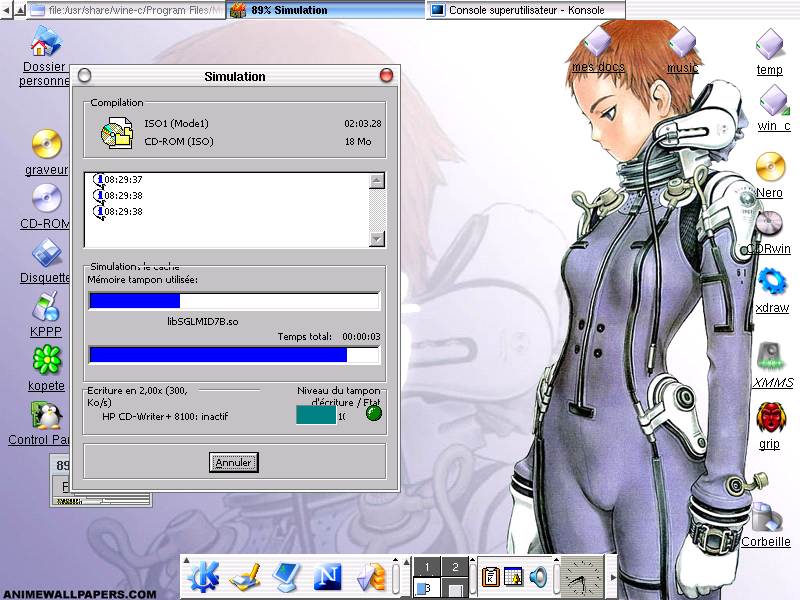This screenshot has width=800, height=600.
Task: Open the graveur CD burner desktop icon
Action: [x=47, y=144]
